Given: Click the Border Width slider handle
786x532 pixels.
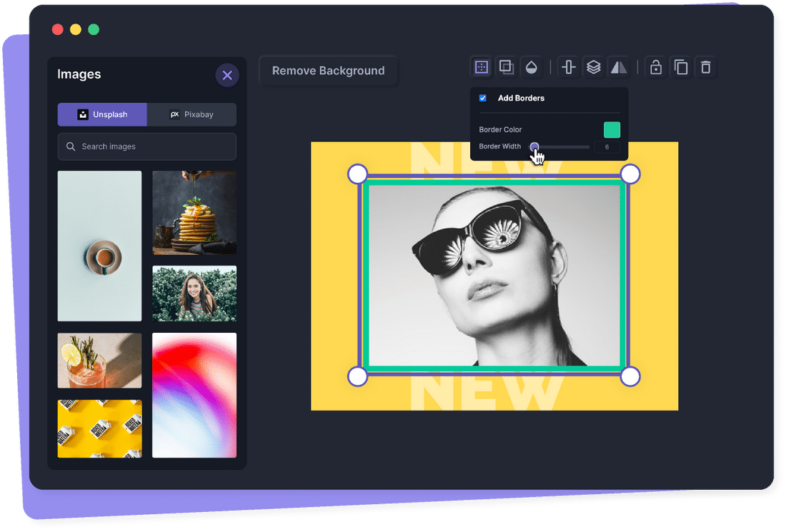Looking at the screenshot, I should (x=534, y=147).
